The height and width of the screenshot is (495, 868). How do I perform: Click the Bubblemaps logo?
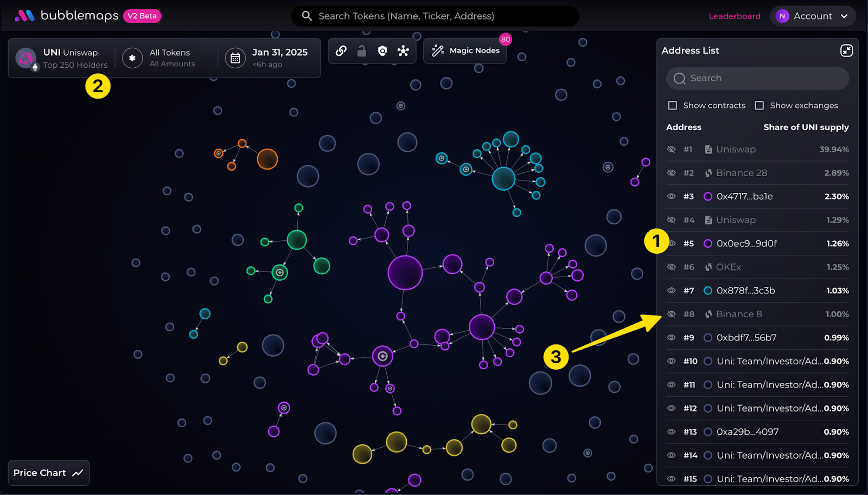pos(65,16)
